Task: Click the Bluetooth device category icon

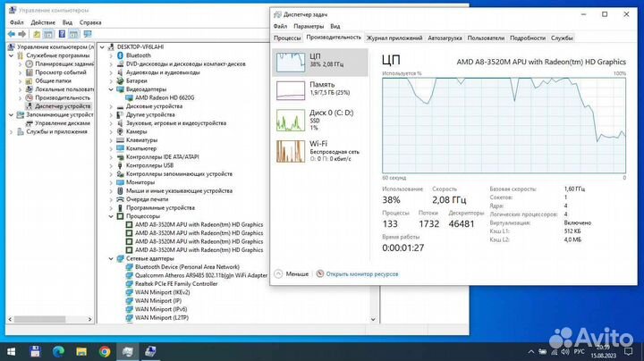Action: (x=120, y=55)
